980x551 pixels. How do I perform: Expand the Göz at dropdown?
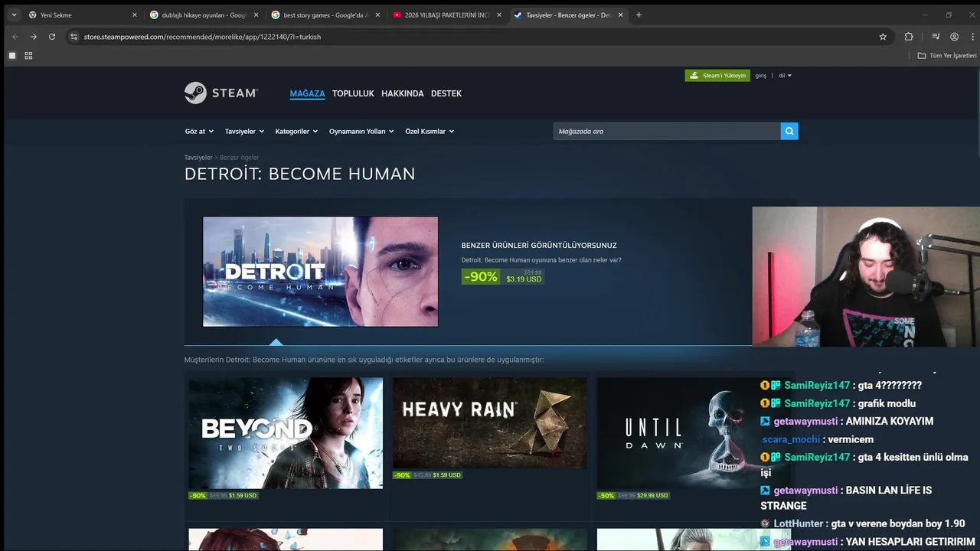pos(199,132)
